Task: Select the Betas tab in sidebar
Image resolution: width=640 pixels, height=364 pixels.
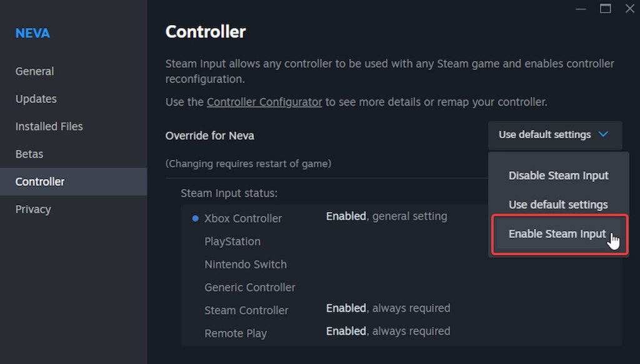Action: [x=29, y=154]
